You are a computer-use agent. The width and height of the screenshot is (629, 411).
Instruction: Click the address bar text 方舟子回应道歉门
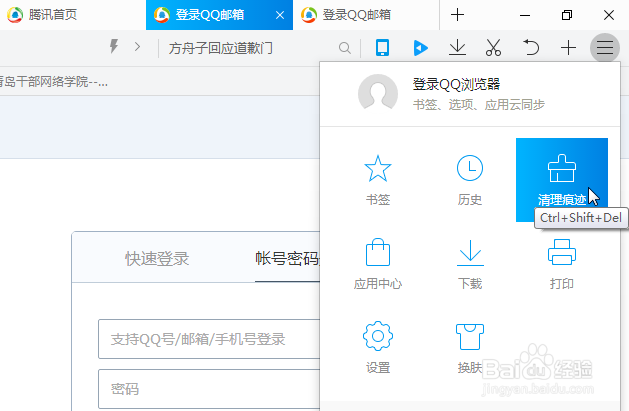(220, 48)
